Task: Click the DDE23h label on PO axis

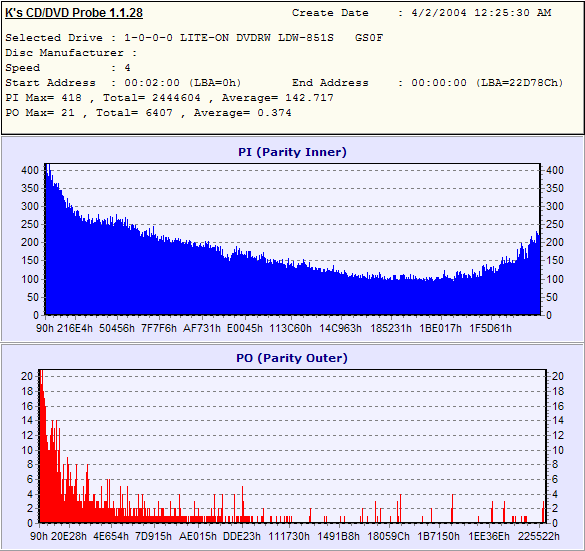Action: 242,536
